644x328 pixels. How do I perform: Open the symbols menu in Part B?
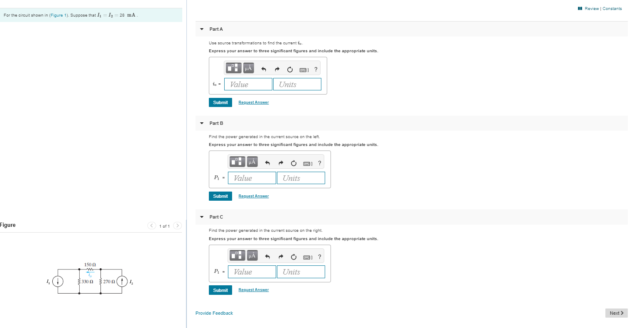(x=252, y=162)
